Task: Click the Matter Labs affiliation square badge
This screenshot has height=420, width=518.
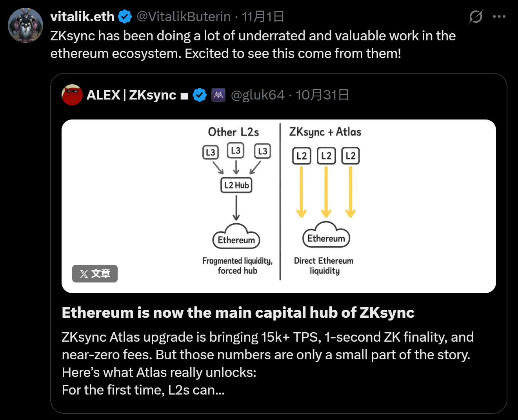Action: pos(218,95)
